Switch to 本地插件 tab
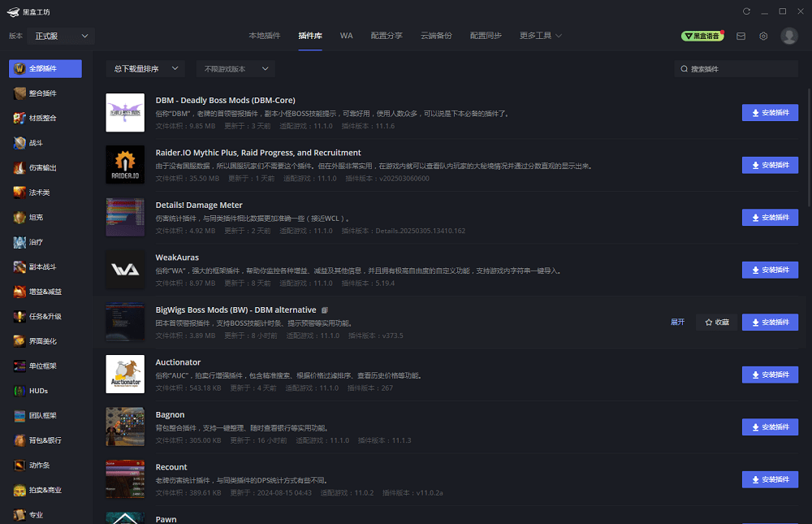 [264, 36]
